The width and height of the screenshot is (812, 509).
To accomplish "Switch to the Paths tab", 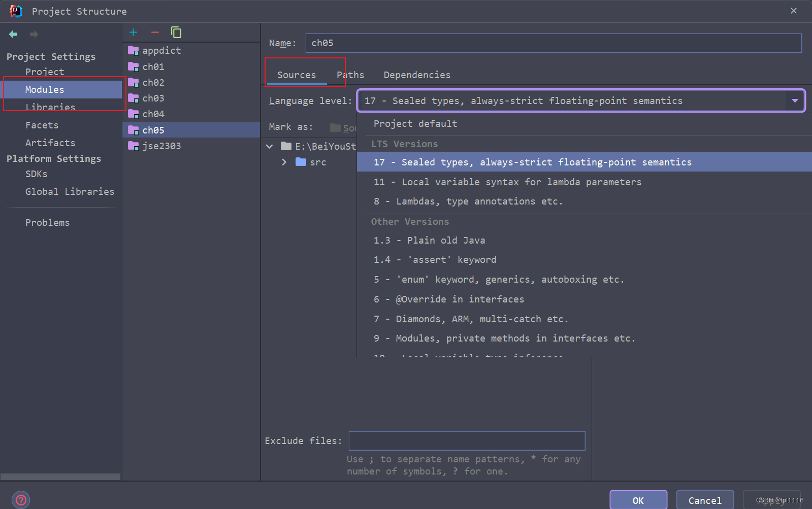I will click(x=350, y=75).
